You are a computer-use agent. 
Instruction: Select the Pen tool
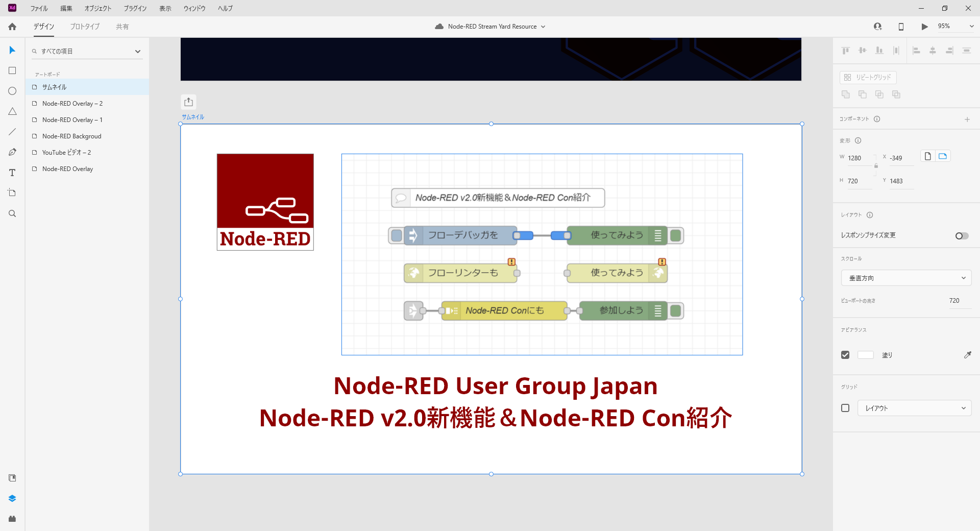pos(12,152)
